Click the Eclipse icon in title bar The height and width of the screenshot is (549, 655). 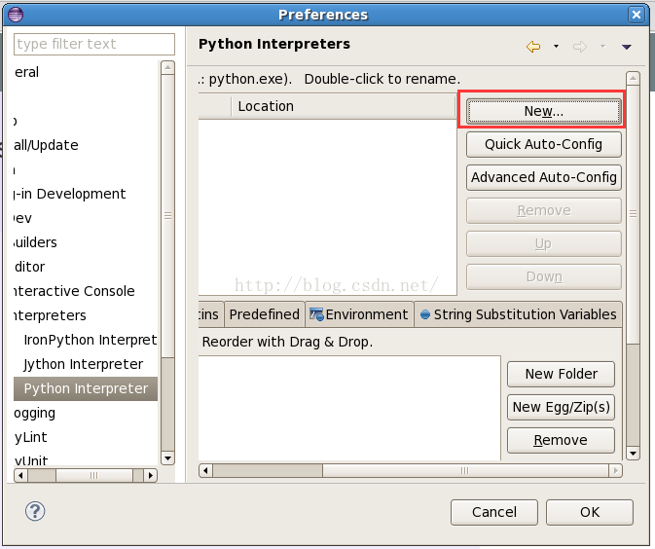point(16,15)
